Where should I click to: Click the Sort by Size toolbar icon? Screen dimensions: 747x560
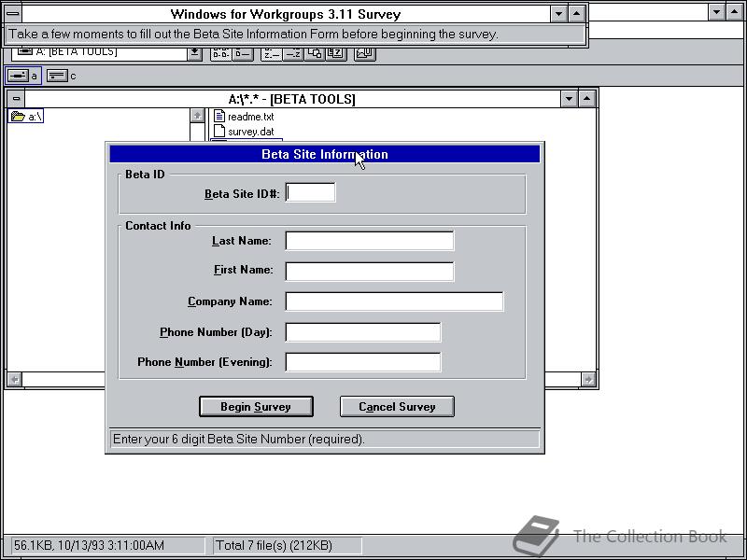(x=315, y=53)
